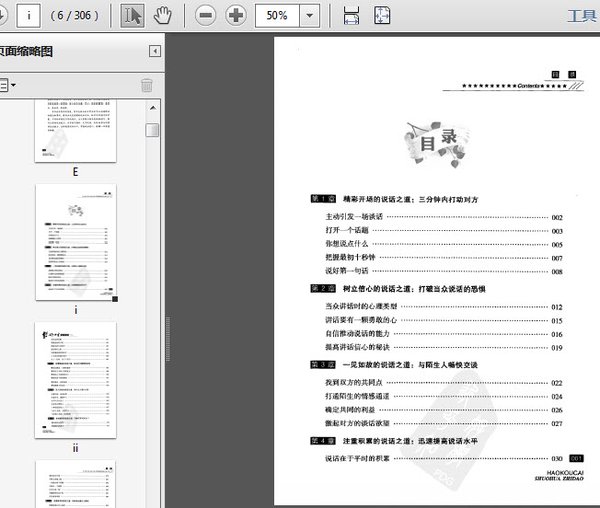
Task: Delete selected thumbnail with trash icon
Action: [x=147, y=86]
